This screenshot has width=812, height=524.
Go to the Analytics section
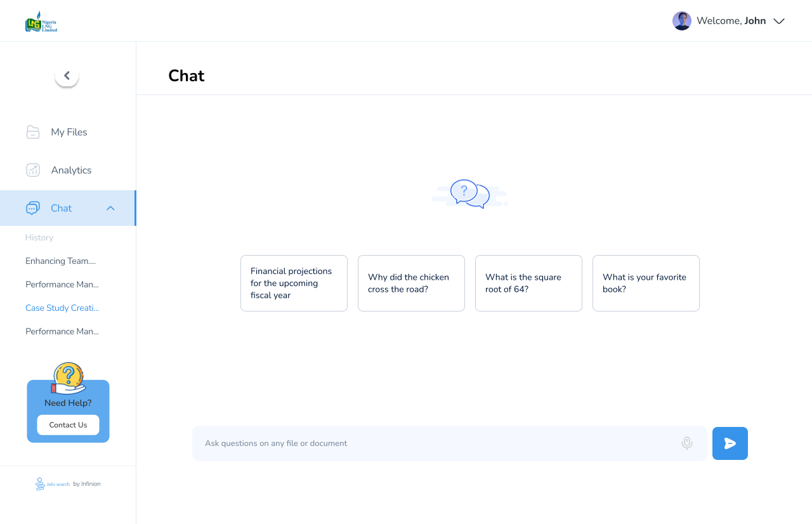click(71, 170)
